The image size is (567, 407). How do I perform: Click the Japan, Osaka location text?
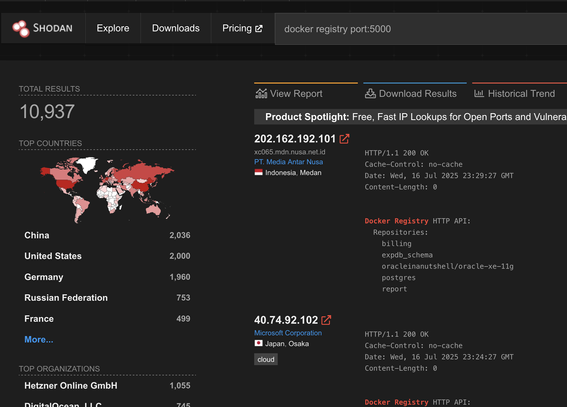[287, 343]
